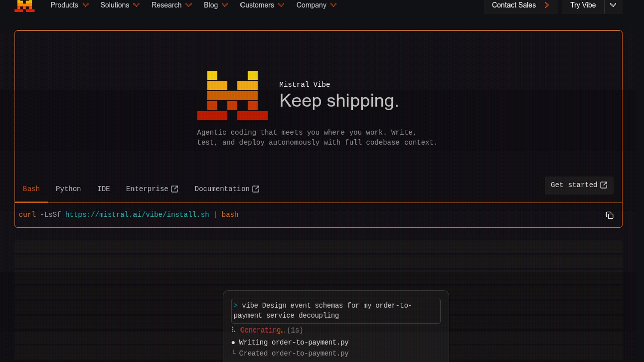The width and height of the screenshot is (644, 362).
Task: Copy the curl install command
Action: coord(609,215)
